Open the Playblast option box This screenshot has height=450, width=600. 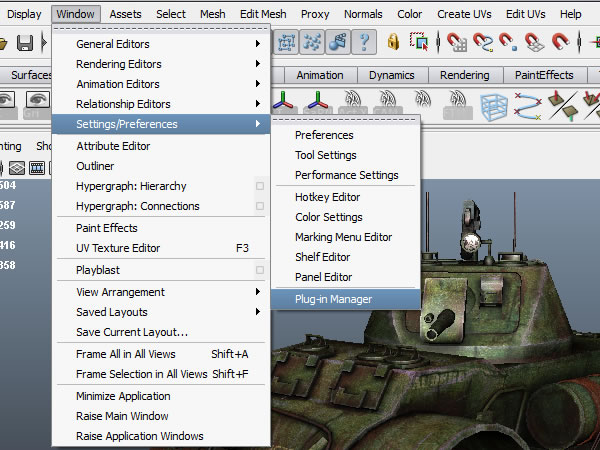[260, 270]
